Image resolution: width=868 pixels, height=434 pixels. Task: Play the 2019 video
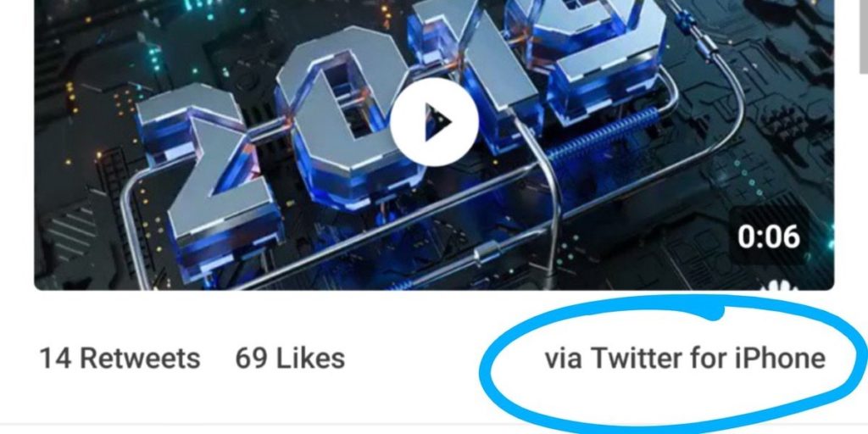(x=434, y=122)
